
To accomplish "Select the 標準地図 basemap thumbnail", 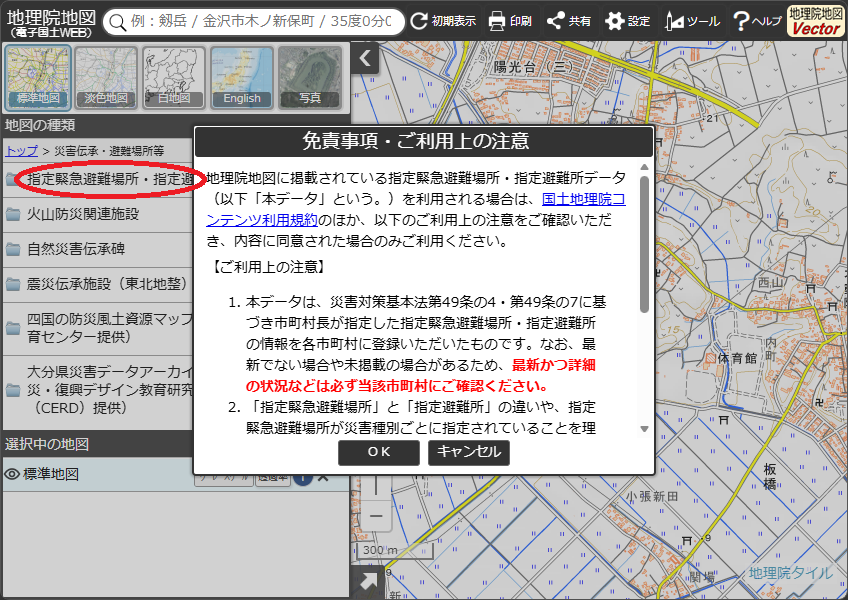I will click(x=38, y=78).
